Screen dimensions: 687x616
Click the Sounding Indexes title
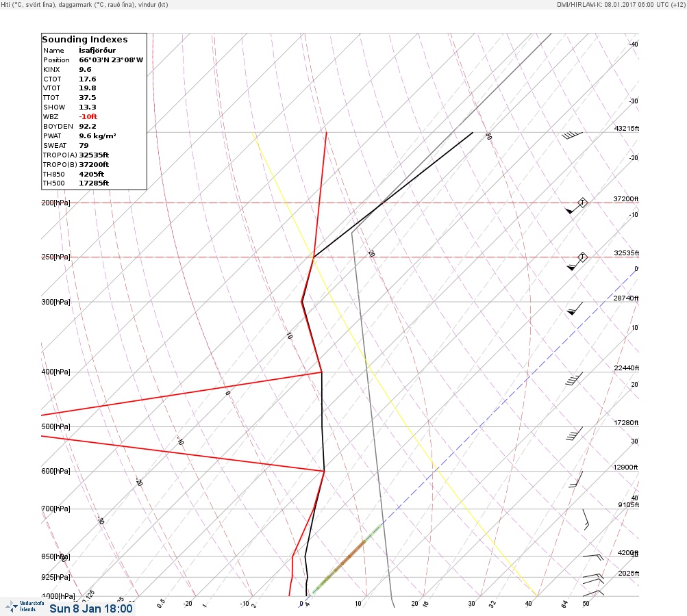84,40
